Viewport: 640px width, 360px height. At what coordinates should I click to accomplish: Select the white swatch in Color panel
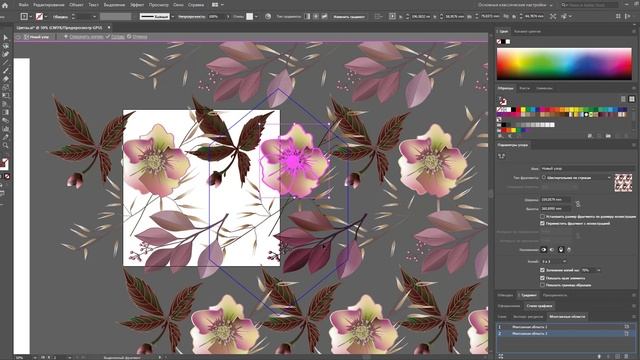tap(508, 42)
